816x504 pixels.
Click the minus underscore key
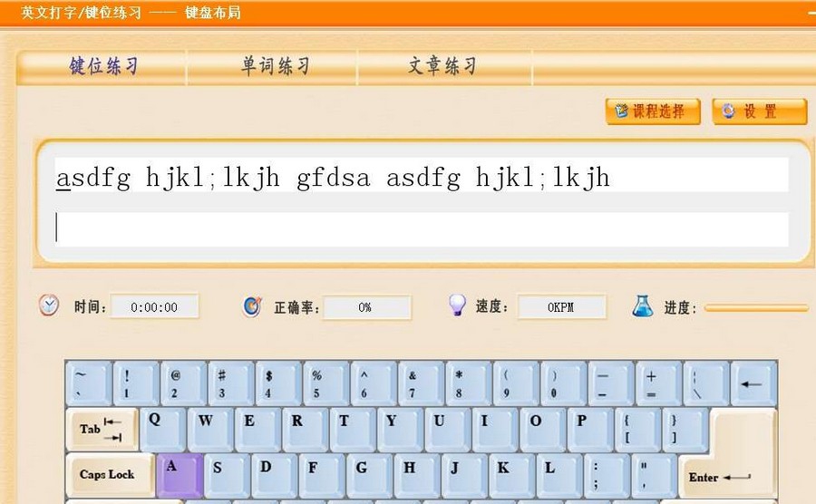pos(611,383)
